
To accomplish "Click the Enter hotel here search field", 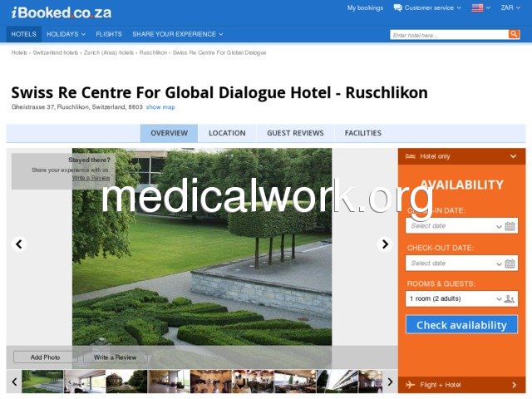I will (x=449, y=35).
